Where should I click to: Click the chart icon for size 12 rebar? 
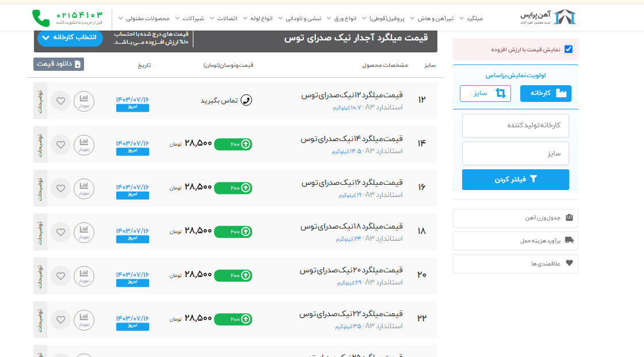click(84, 101)
